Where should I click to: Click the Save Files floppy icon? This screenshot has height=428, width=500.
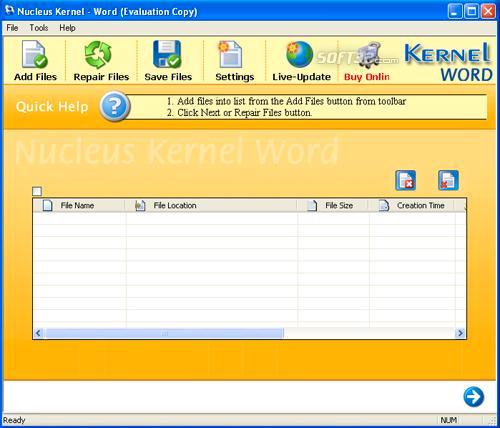pyautogui.click(x=167, y=54)
